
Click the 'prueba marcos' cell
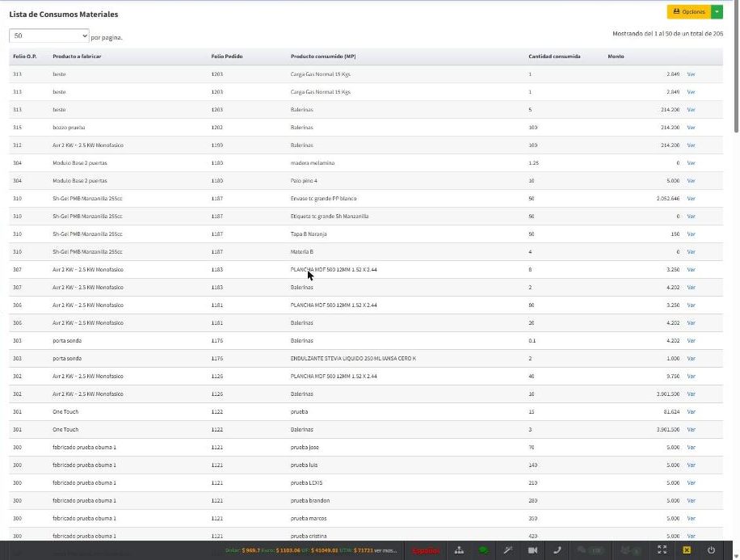tap(309, 519)
